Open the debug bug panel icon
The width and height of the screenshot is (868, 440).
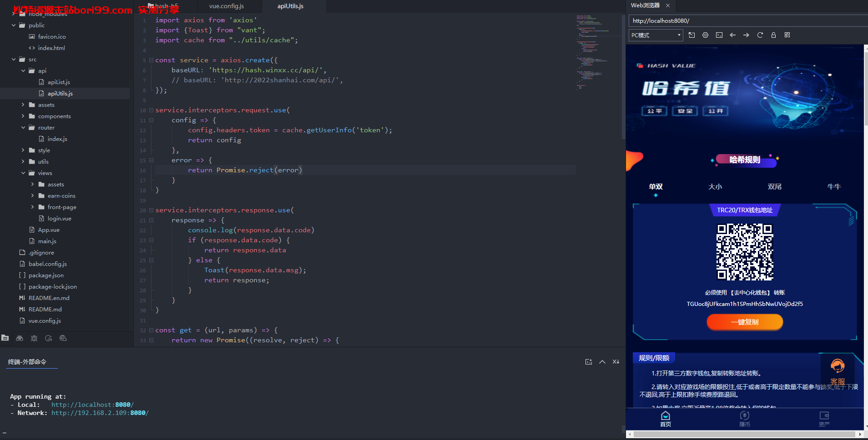tap(34, 338)
